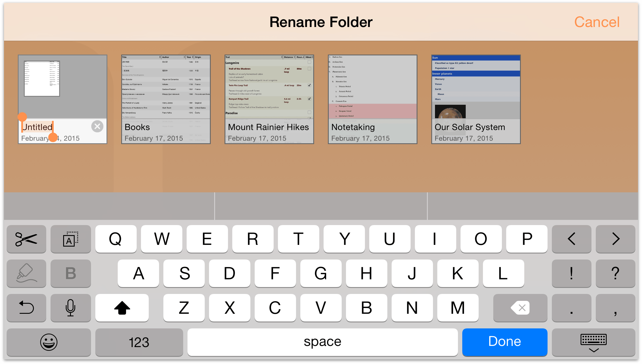Tap the microphone dictation key
Viewport: 642px width, 364px height.
pos(71,308)
